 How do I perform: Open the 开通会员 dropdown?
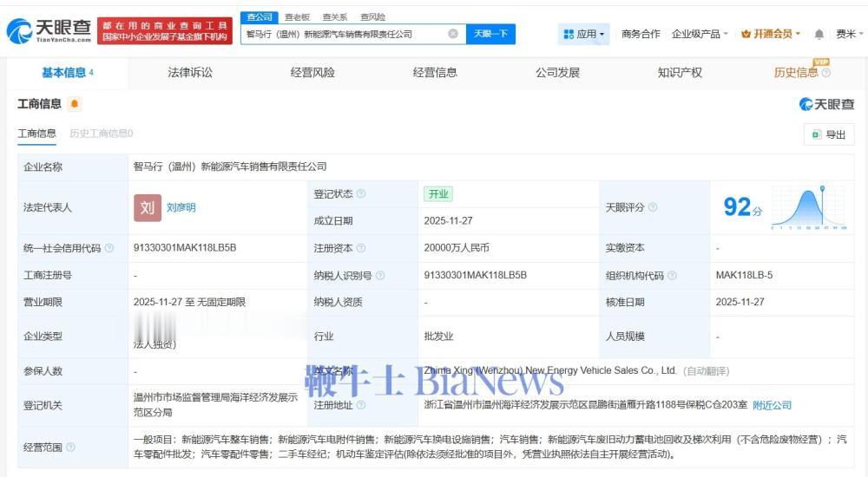pyautogui.click(x=771, y=35)
